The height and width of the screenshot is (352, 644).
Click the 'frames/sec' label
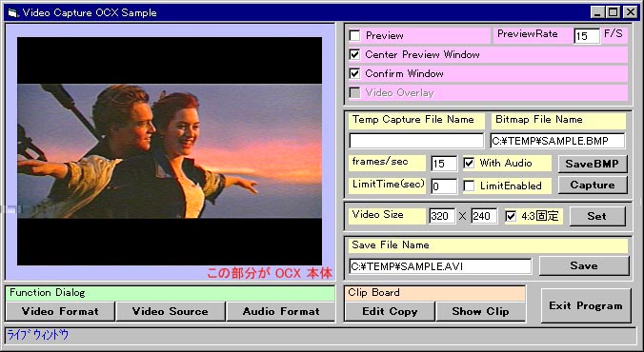tap(380, 162)
